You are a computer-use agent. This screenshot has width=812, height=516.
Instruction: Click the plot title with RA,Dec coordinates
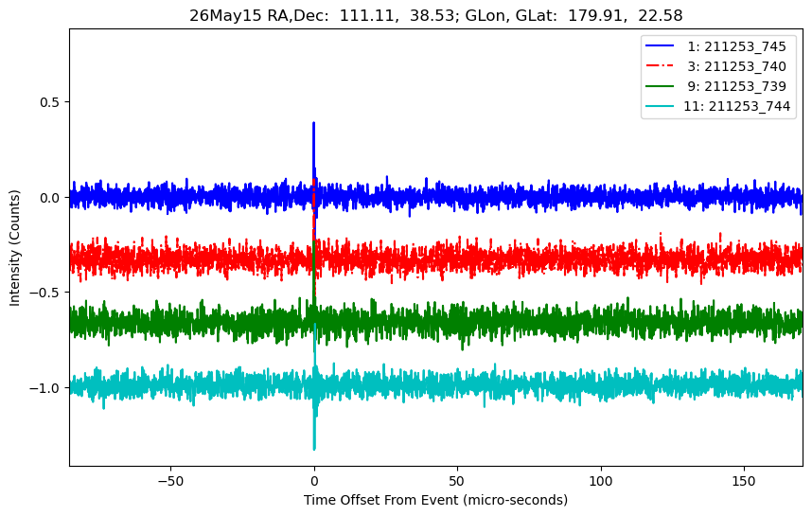pyautogui.click(x=435, y=15)
